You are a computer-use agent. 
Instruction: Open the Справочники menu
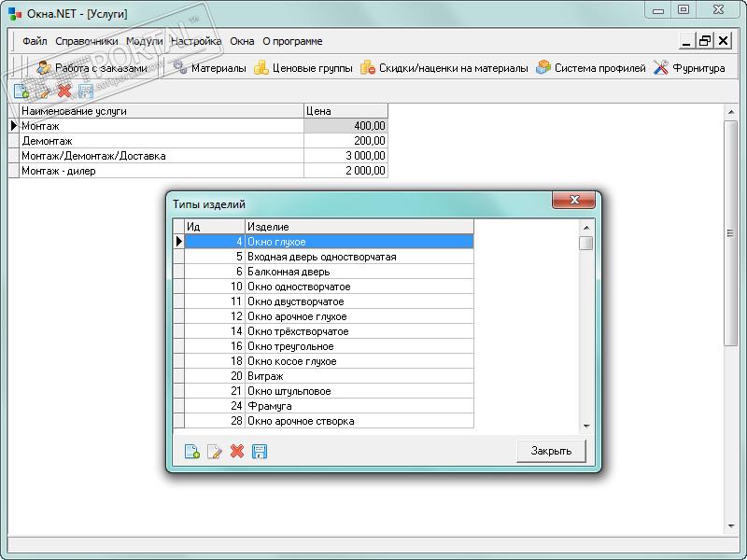click(86, 41)
